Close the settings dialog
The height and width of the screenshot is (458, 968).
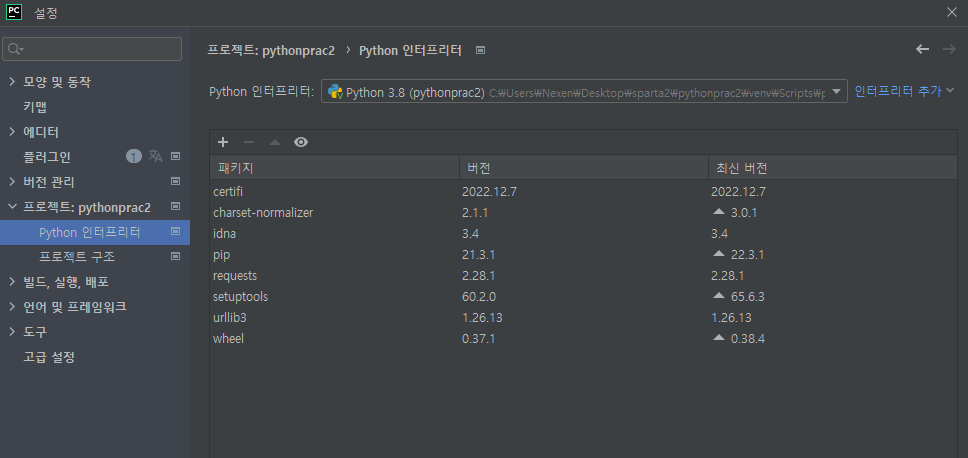click(x=951, y=12)
